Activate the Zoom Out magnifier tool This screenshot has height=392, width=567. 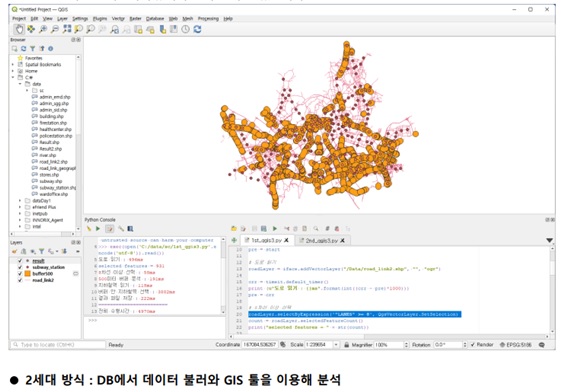[x=55, y=29]
